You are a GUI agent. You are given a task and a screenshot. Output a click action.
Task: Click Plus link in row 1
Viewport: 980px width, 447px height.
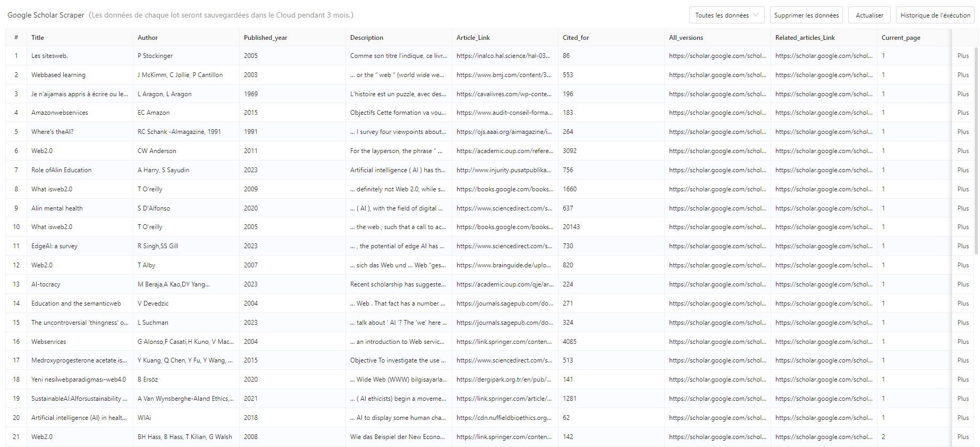pos(963,56)
